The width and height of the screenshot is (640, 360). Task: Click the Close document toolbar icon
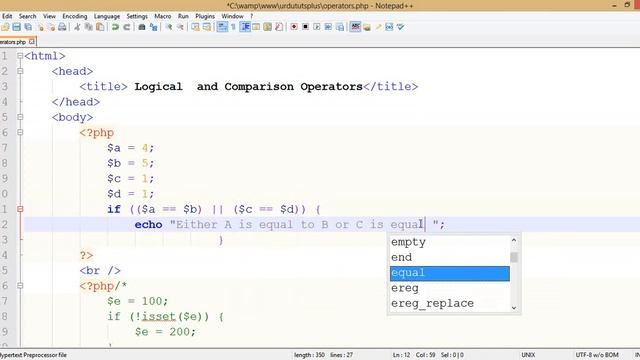[x=40, y=27]
